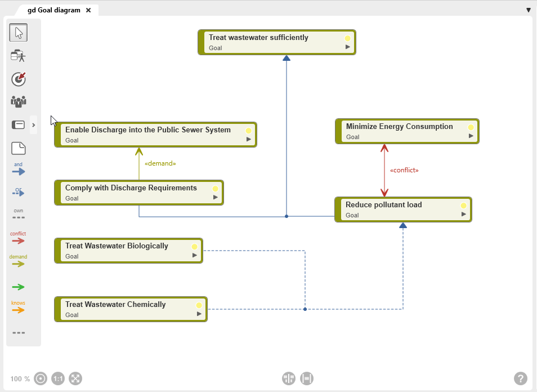Image resolution: width=537 pixels, height=392 pixels.
Task: Select the note tool in palette
Action: tap(18, 148)
